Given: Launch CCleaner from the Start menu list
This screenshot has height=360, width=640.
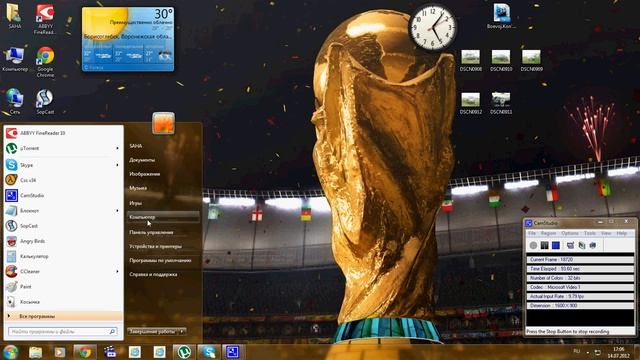Looking at the screenshot, I should (x=63, y=271).
